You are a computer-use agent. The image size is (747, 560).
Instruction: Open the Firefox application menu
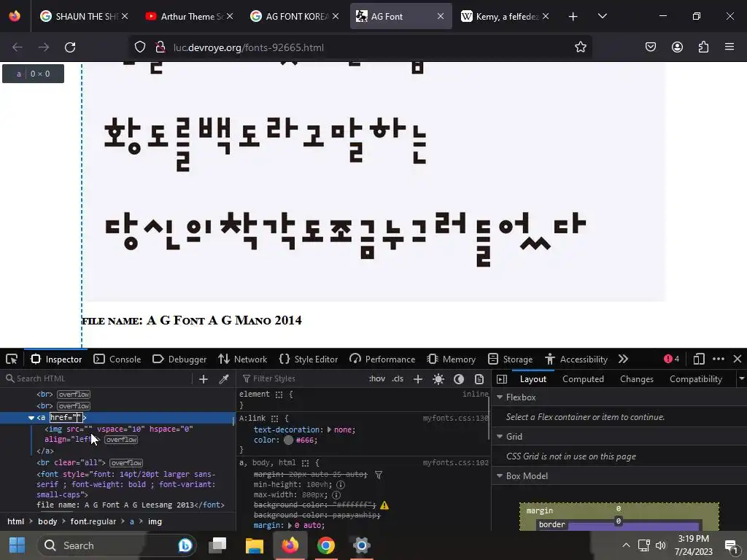click(729, 47)
